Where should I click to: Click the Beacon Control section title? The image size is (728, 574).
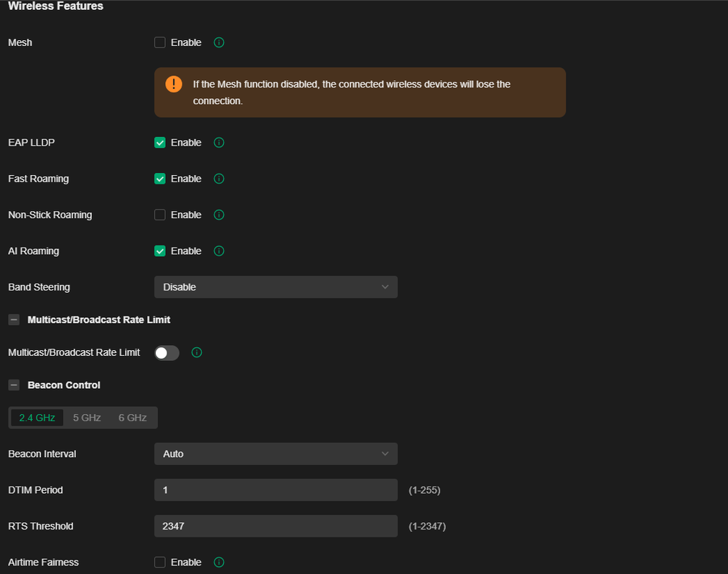pos(64,385)
